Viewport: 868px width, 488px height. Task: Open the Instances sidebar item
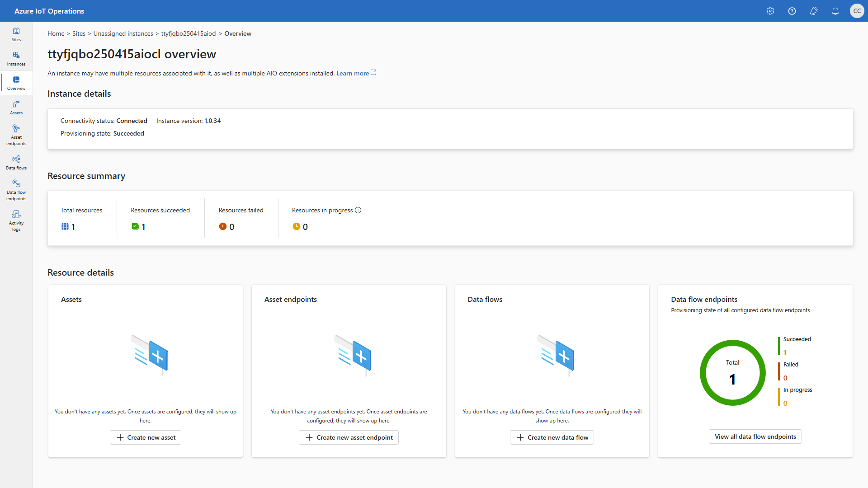click(x=16, y=59)
